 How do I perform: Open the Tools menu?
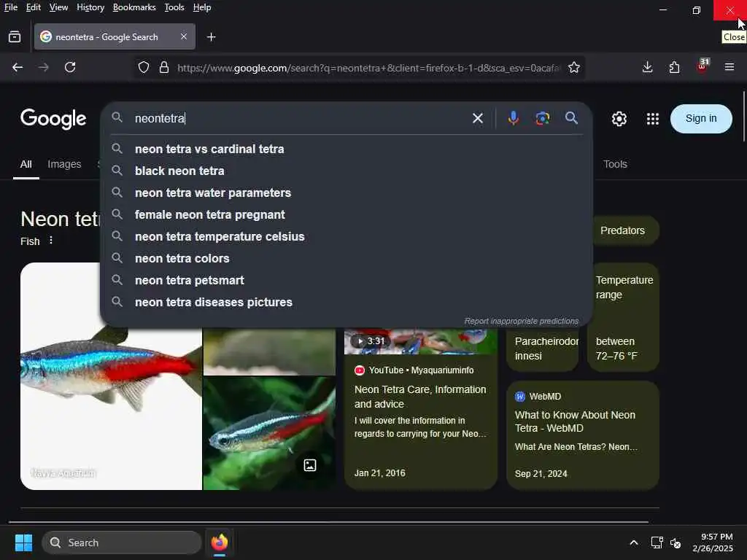174,7
